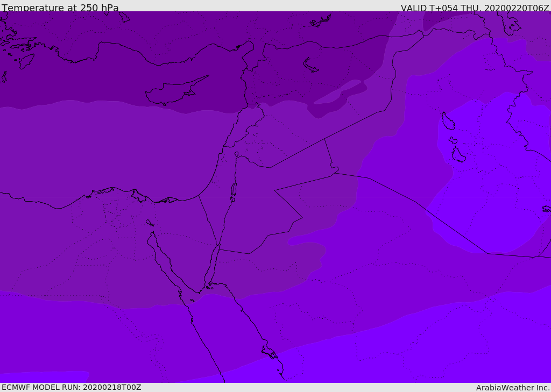Viewport: 551px width, 392px height.
Task: Click the 'VALID T+054 THU. 20200220T06Z' label
Action: [x=475, y=8]
